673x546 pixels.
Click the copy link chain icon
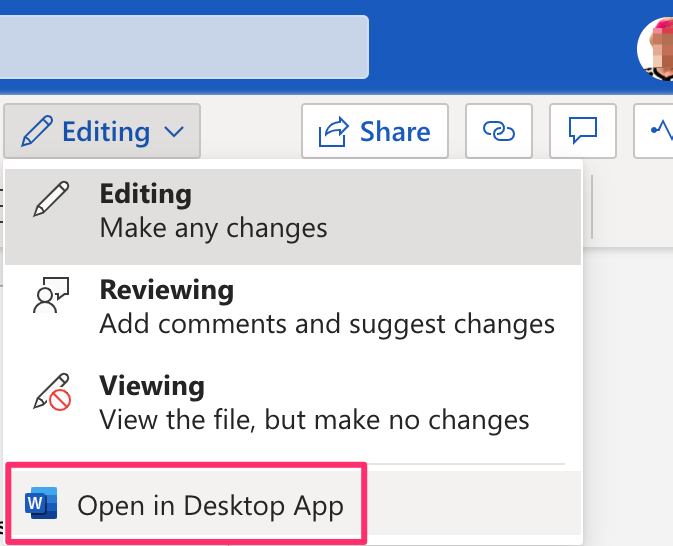tap(497, 131)
